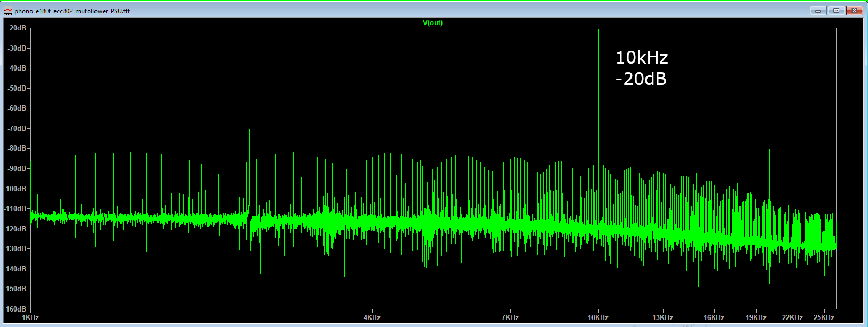Click the 16KHz frequency axis label
This screenshot has width=868, height=327.
(x=714, y=317)
